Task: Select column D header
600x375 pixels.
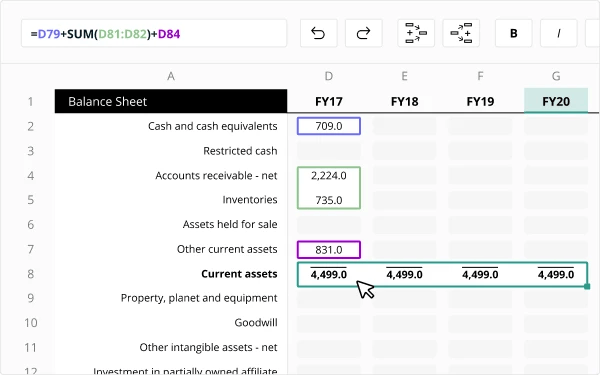Action: coord(329,76)
